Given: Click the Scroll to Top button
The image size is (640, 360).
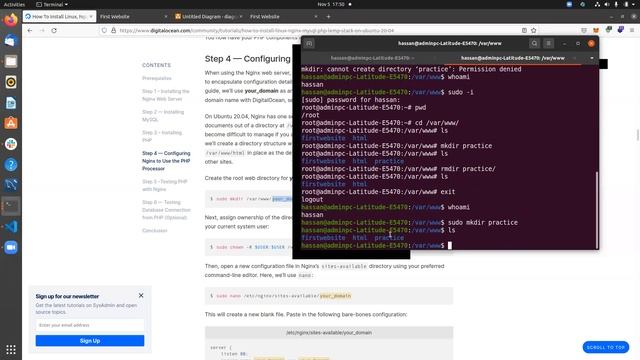Looking at the screenshot, I should click(606, 347).
